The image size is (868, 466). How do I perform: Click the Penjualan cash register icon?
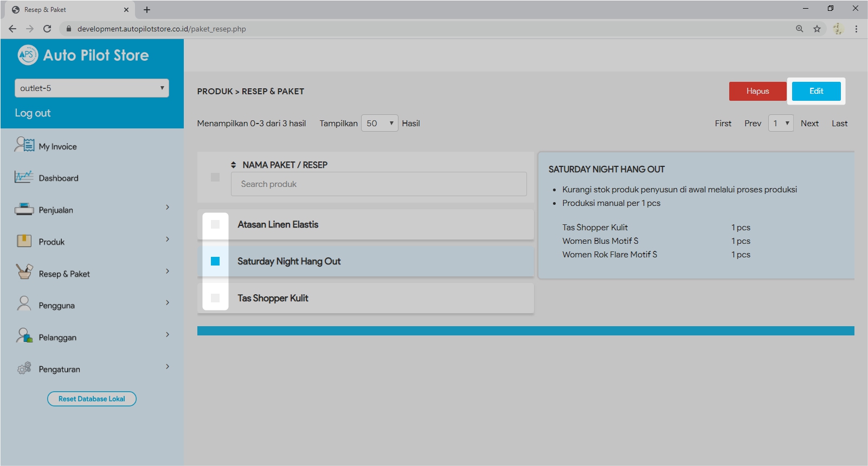24,209
